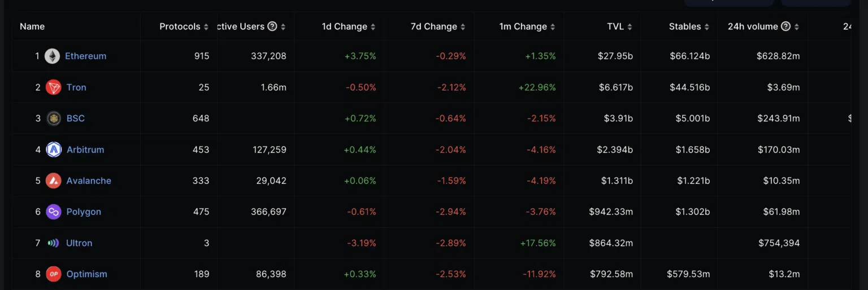Click the Optimism chain logo icon
This screenshot has width=868, height=290.
[53, 274]
